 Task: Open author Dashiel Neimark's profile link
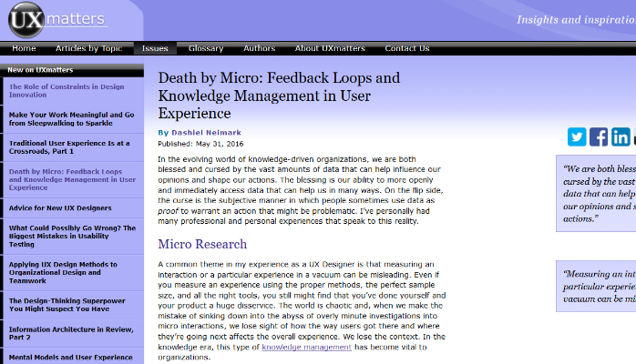point(207,132)
